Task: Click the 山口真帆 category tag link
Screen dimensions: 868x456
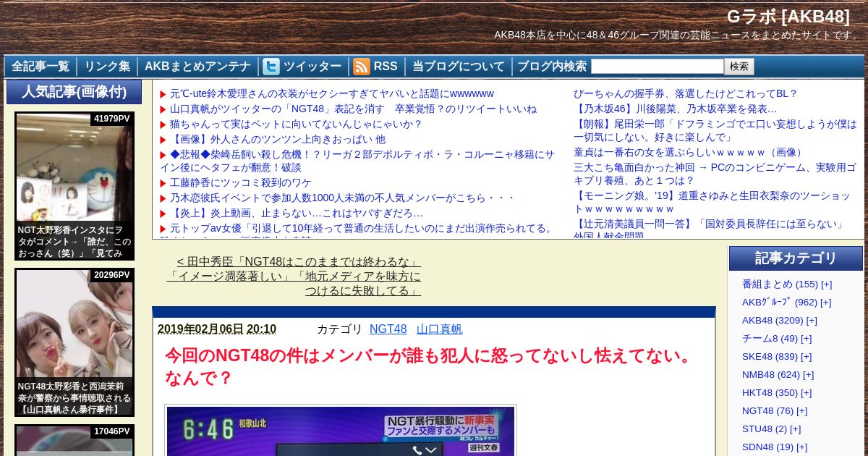Action: (440, 329)
